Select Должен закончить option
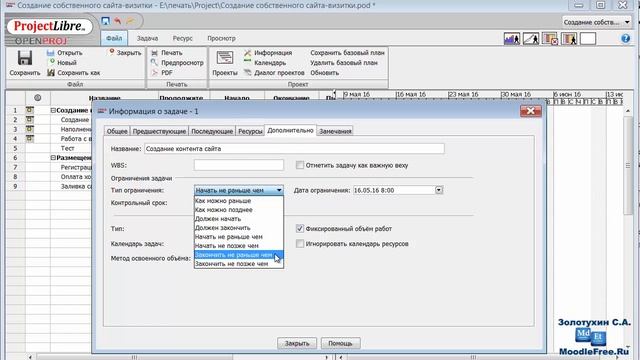640x360 pixels. (x=239, y=228)
